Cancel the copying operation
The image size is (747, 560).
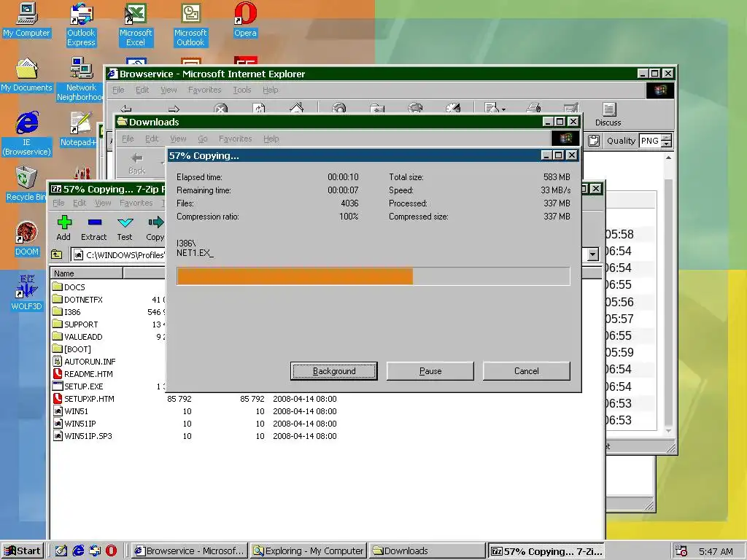pos(527,371)
